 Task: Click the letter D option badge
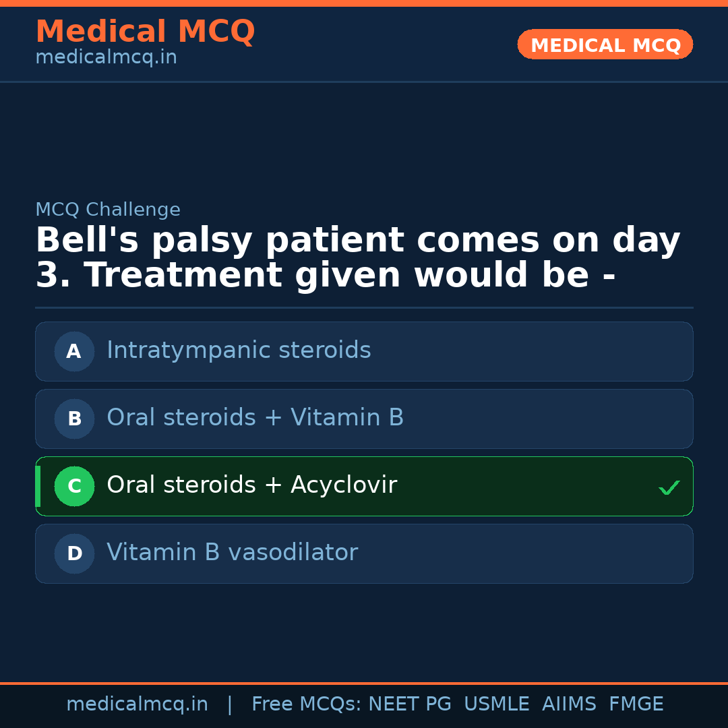74,553
